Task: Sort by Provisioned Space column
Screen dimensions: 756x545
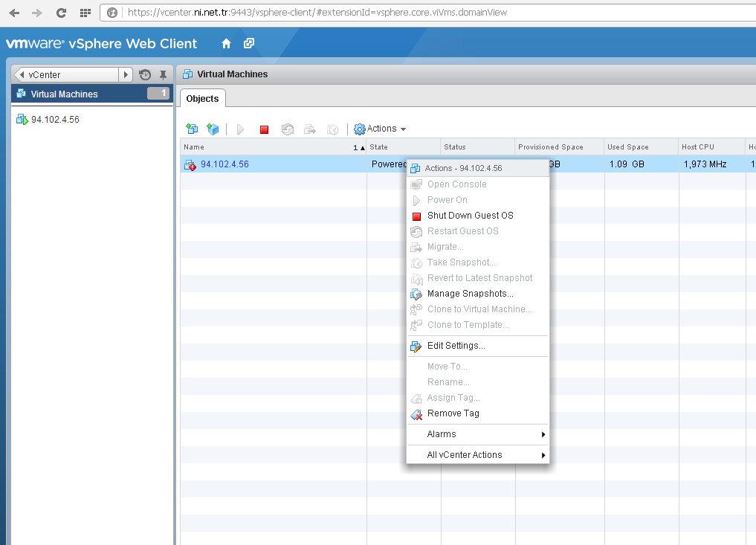Action: pos(559,147)
